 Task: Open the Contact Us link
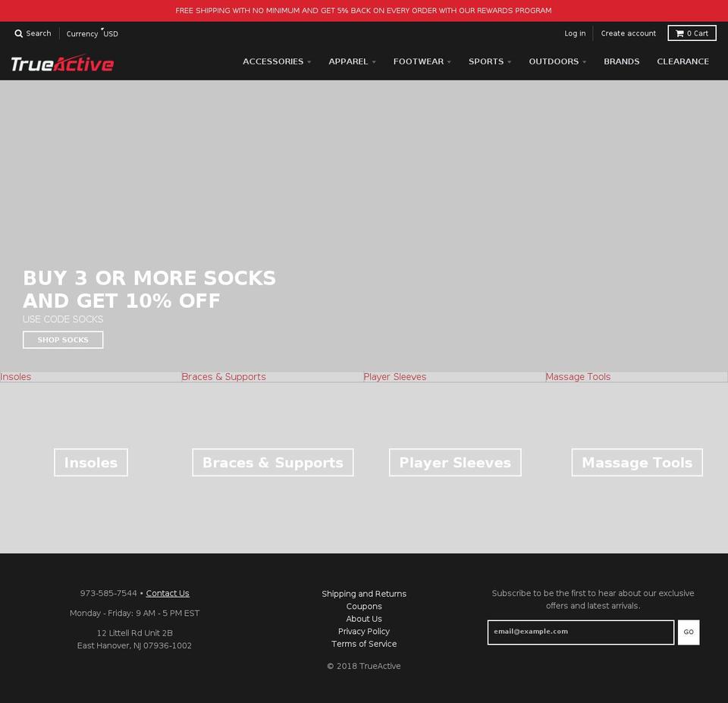(x=168, y=593)
